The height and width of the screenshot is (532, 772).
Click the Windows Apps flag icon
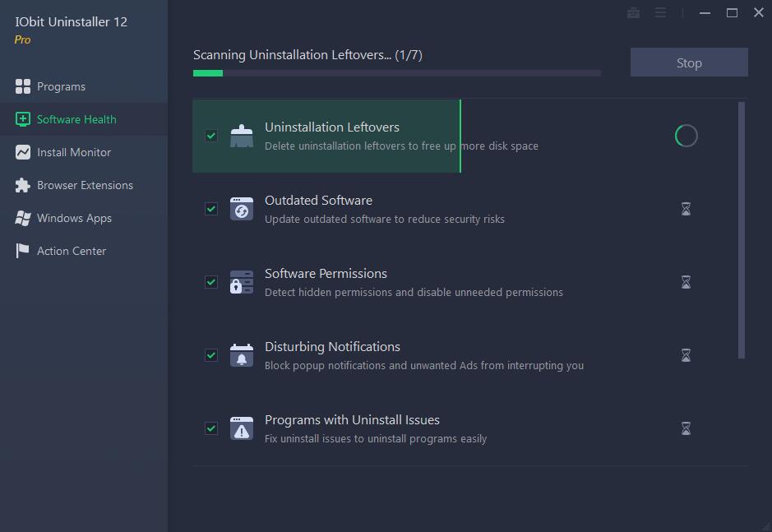tap(23, 218)
